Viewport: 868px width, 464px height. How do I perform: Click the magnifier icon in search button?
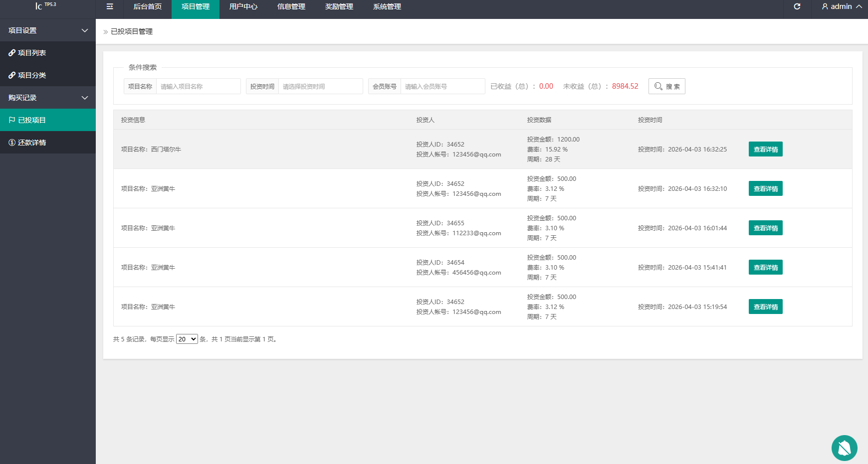click(658, 86)
